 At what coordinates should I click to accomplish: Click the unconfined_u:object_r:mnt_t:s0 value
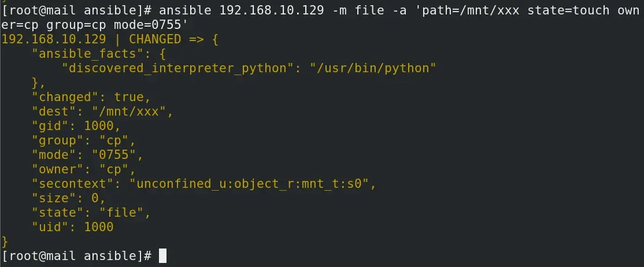click(252, 184)
